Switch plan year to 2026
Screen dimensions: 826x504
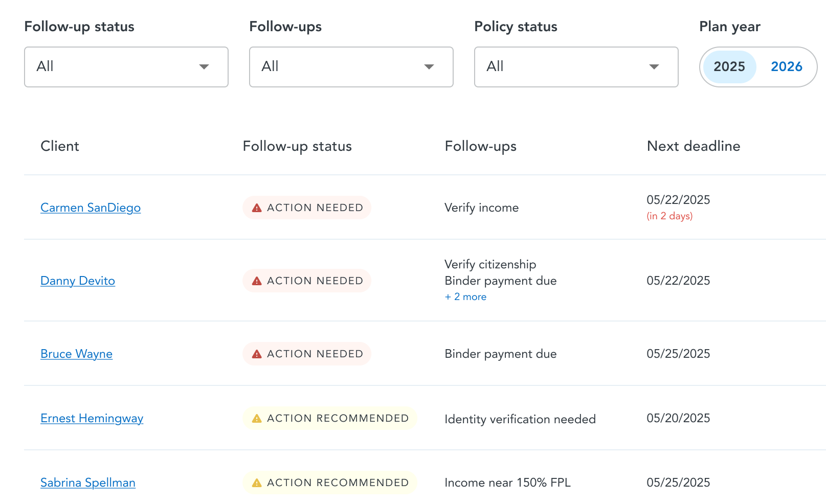[786, 67]
